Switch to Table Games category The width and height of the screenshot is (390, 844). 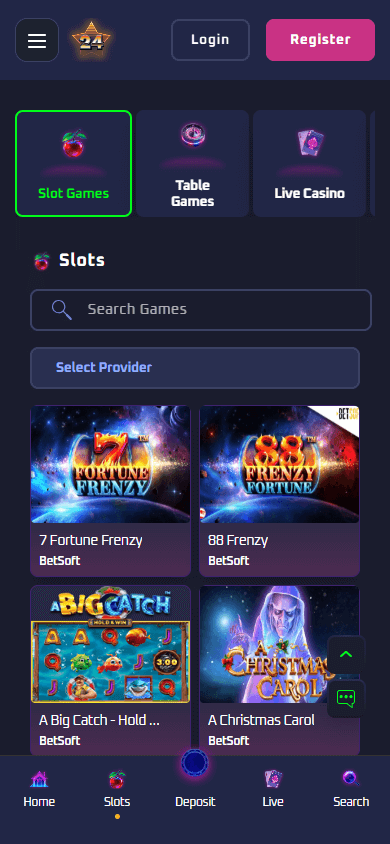click(193, 164)
